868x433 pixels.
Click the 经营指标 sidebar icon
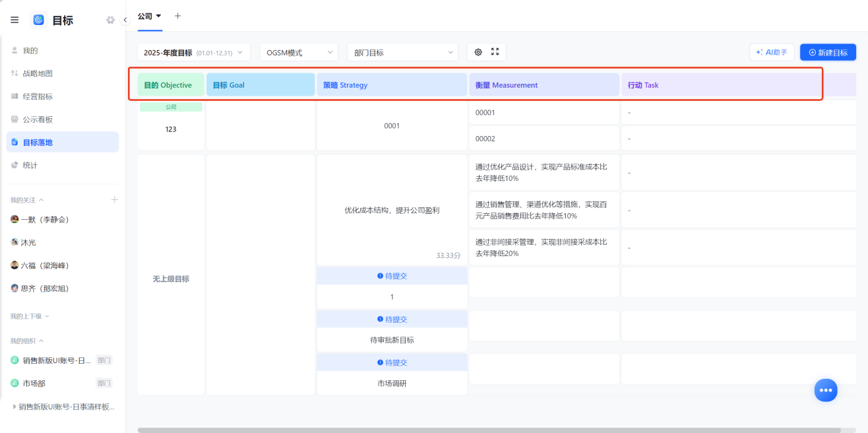[x=15, y=96]
